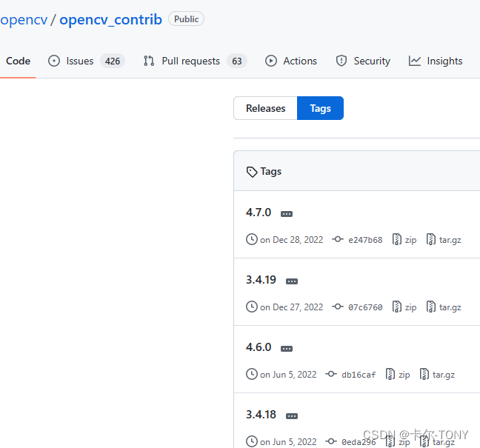Open tag 4.7.0
The width and height of the screenshot is (480, 448).
pos(259,213)
